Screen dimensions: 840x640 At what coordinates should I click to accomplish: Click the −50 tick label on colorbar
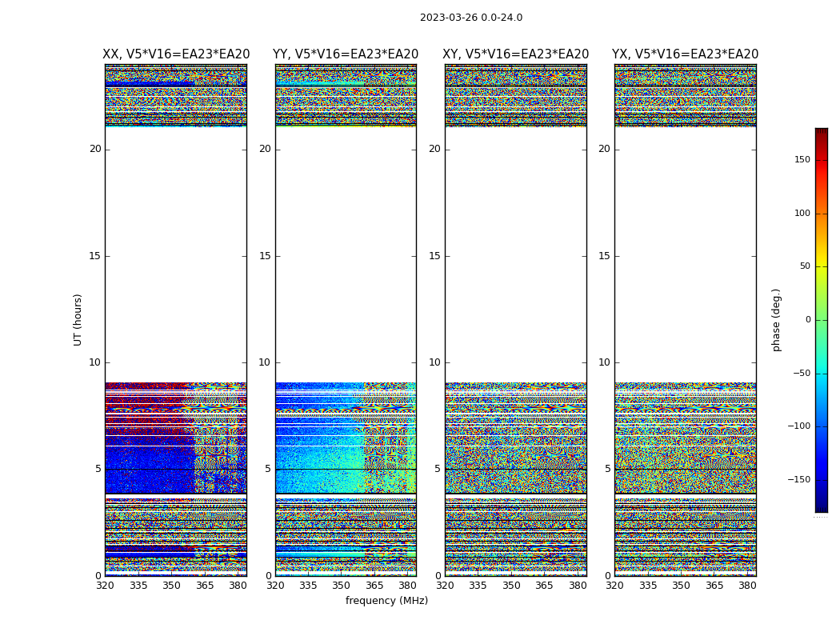[801, 374]
